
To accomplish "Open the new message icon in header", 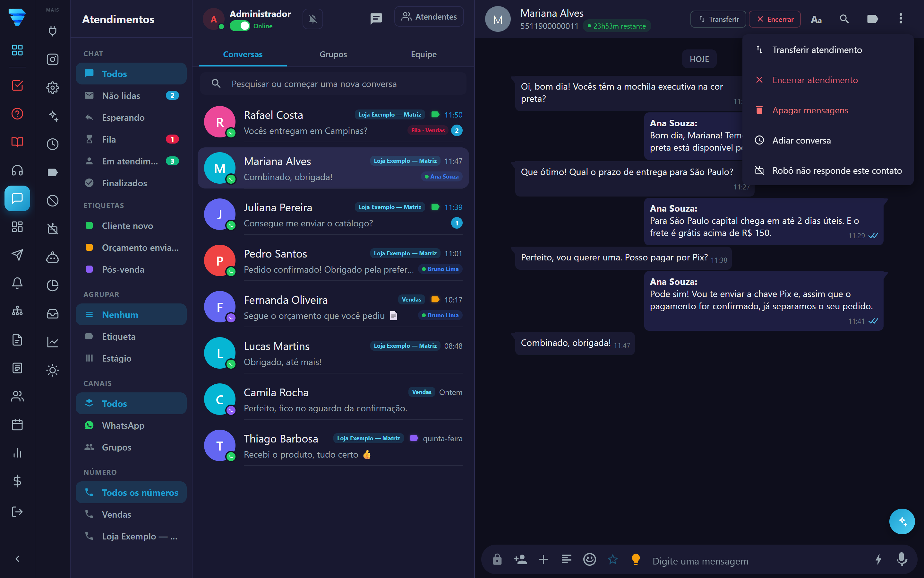I will pos(376,18).
